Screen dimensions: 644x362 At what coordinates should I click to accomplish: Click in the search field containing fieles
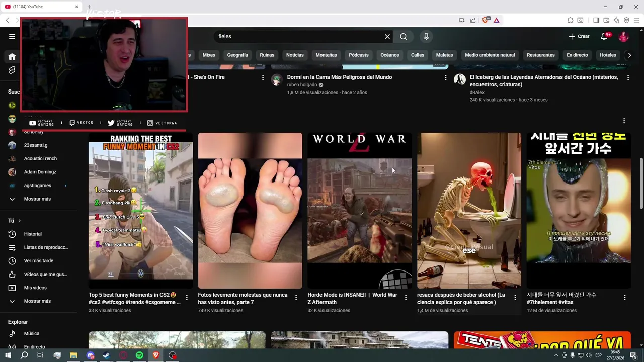[299, 36]
